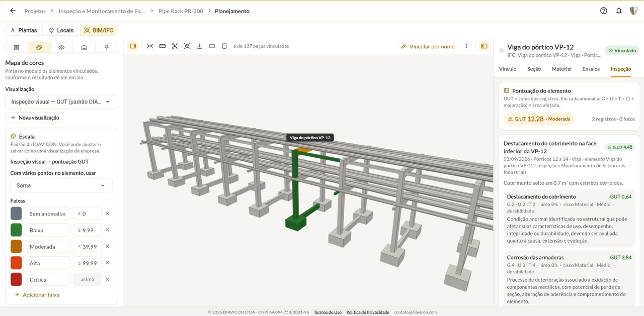
Task: Edit the ≤ 9,99 threshold field
Action: (88, 230)
